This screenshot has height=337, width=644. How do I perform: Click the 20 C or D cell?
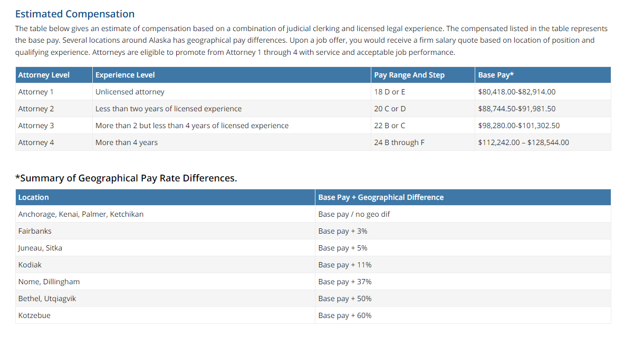[390, 109]
